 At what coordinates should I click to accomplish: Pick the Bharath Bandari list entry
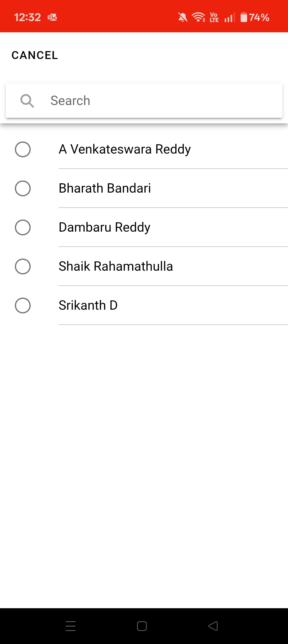click(x=105, y=188)
